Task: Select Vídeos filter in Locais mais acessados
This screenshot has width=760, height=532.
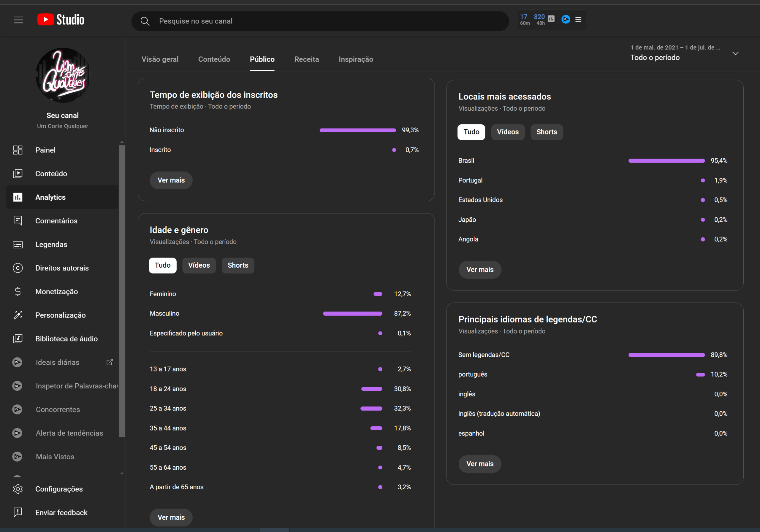Action: pos(507,132)
